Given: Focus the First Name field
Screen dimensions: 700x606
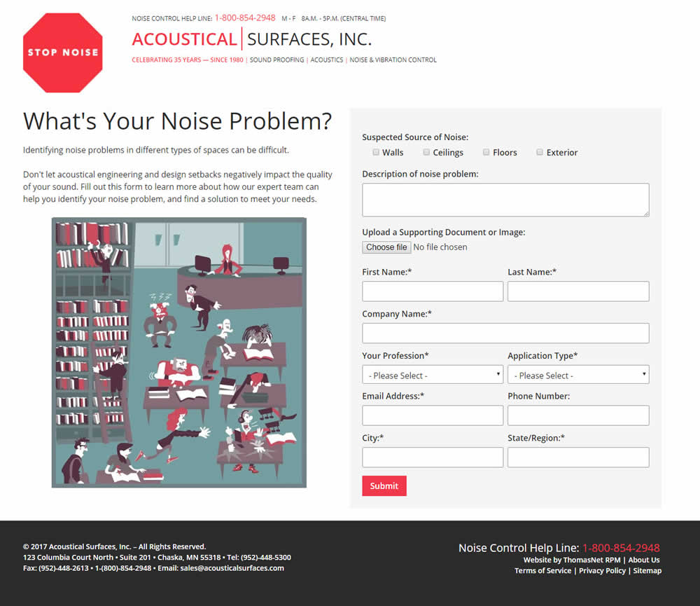Looking at the screenshot, I should [x=433, y=291].
